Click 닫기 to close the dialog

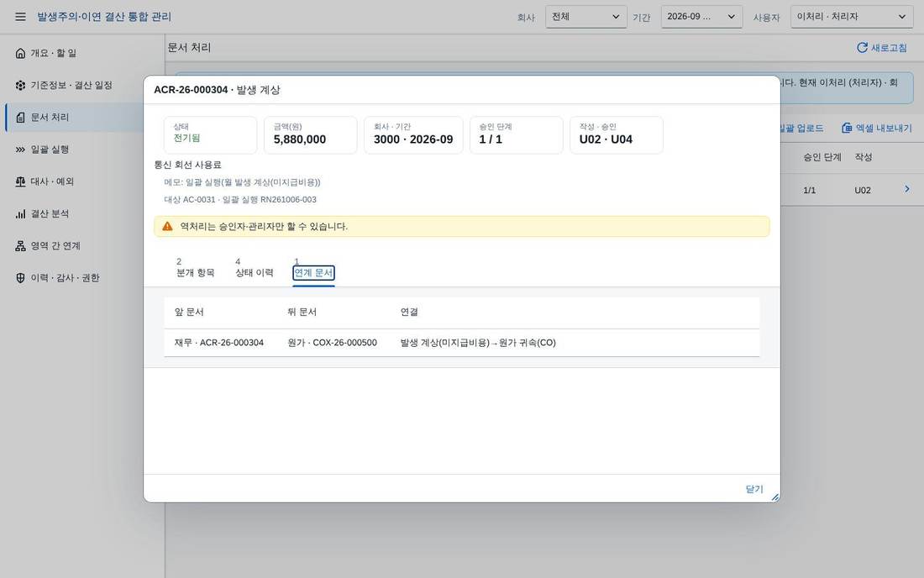coord(754,489)
